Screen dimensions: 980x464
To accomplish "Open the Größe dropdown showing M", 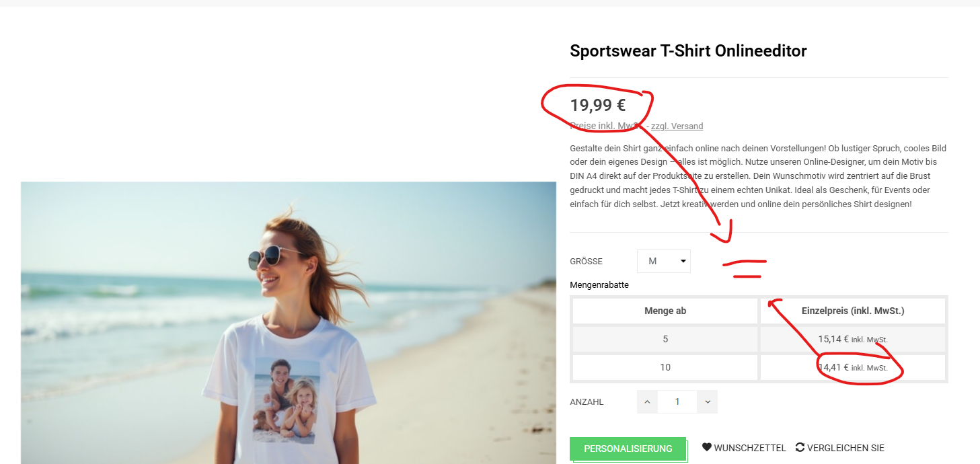I will pos(664,261).
